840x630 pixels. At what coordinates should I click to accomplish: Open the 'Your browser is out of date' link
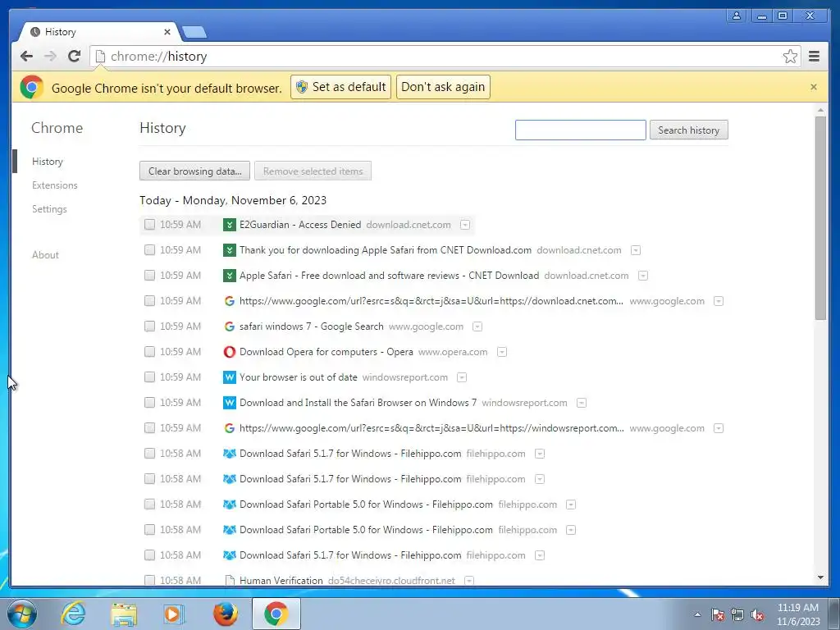(x=299, y=377)
